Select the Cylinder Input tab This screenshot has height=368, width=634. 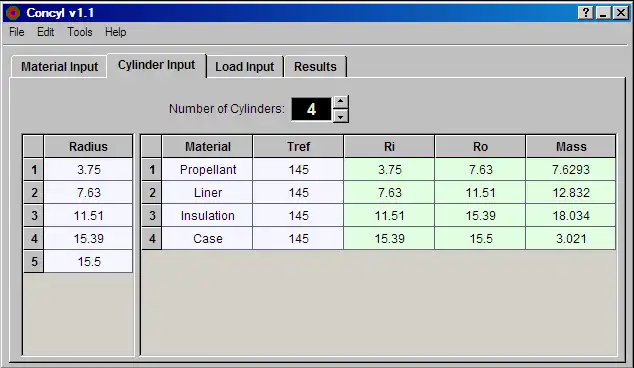click(156, 65)
